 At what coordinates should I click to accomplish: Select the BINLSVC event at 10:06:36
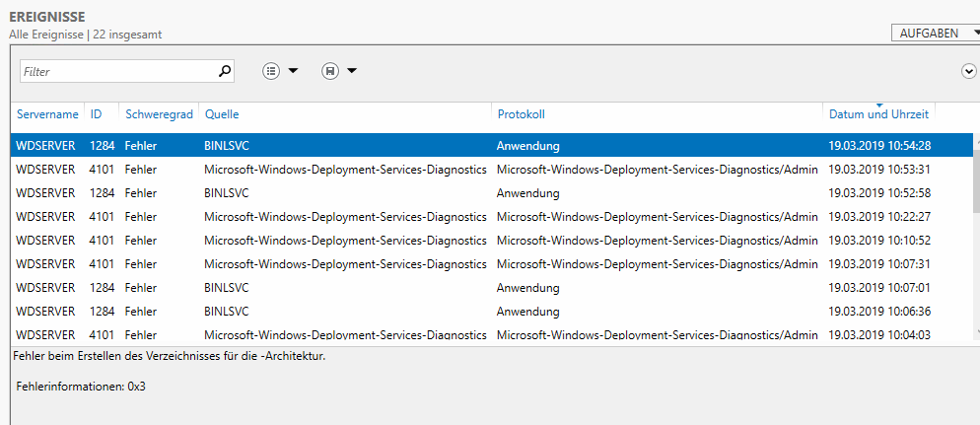pos(491,311)
